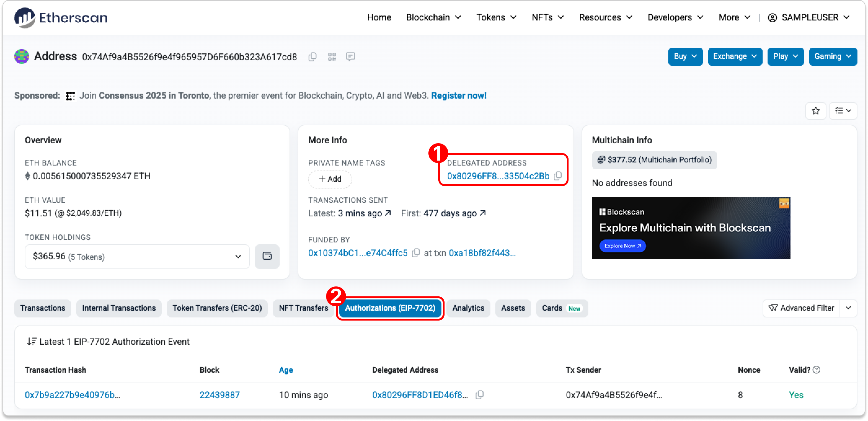Switch to the Internal Transactions tab

click(x=119, y=308)
